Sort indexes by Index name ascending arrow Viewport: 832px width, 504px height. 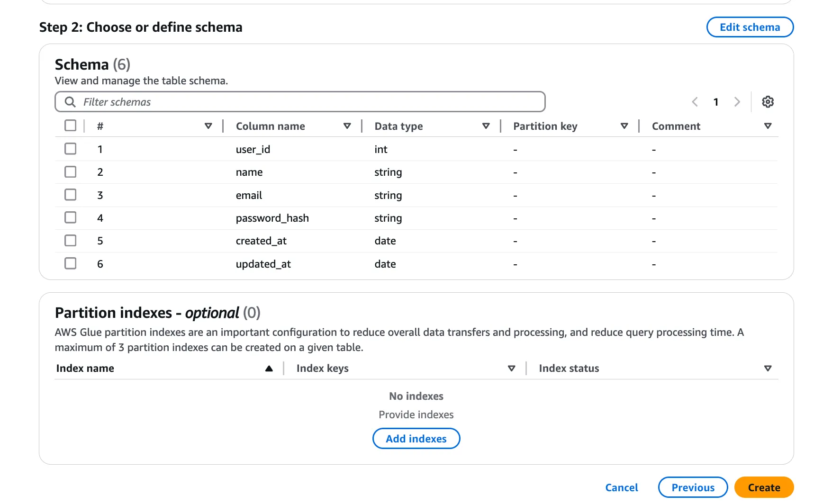[269, 369]
